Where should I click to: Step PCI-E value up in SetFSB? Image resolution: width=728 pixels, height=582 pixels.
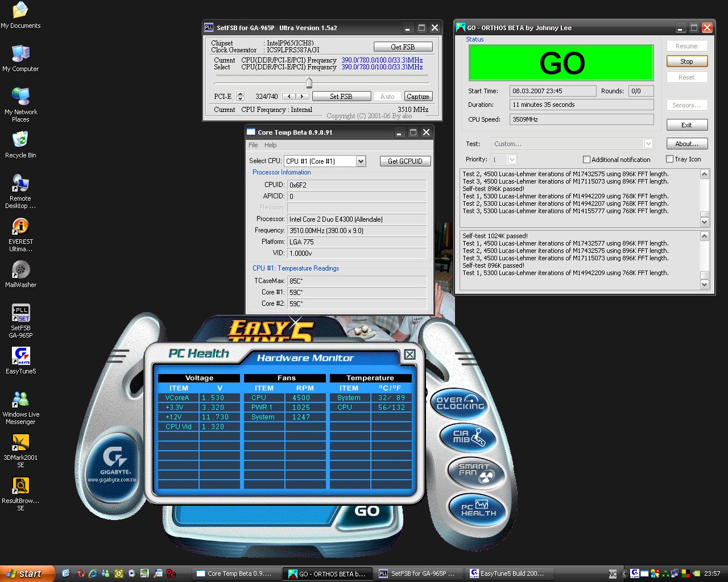point(240,94)
